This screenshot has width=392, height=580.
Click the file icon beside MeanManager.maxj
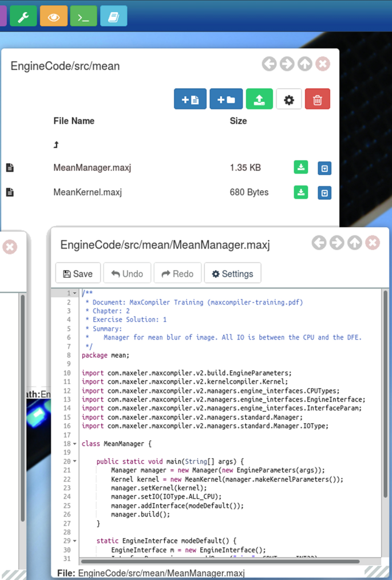tap(10, 168)
